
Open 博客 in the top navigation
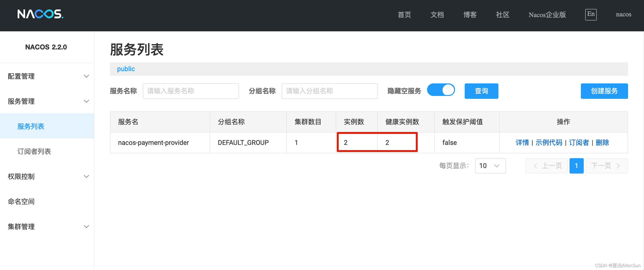point(470,14)
